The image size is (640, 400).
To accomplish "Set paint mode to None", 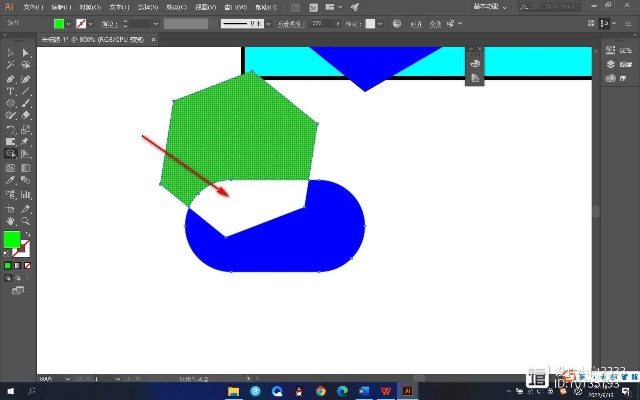I will coord(27,266).
